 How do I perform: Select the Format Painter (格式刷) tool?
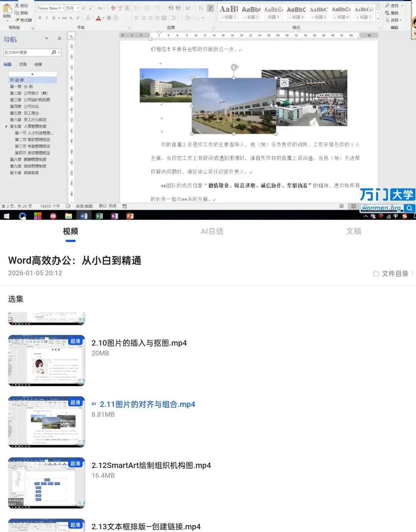tap(23, 20)
